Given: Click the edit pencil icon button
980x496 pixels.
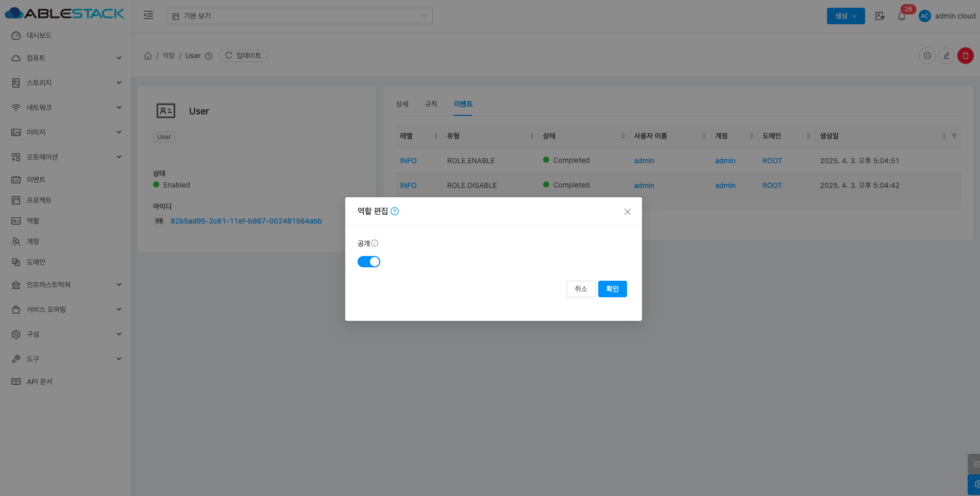Looking at the screenshot, I should click(947, 56).
